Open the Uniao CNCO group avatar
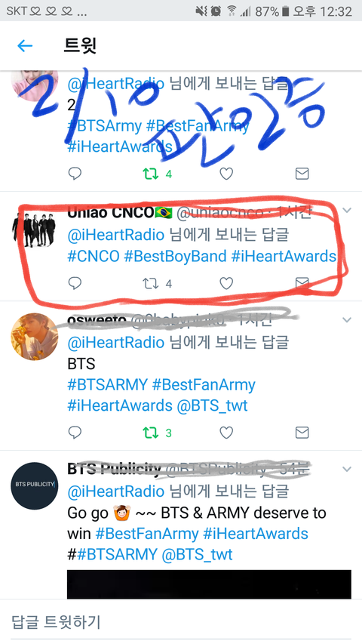This screenshot has height=644, width=362. point(34,230)
